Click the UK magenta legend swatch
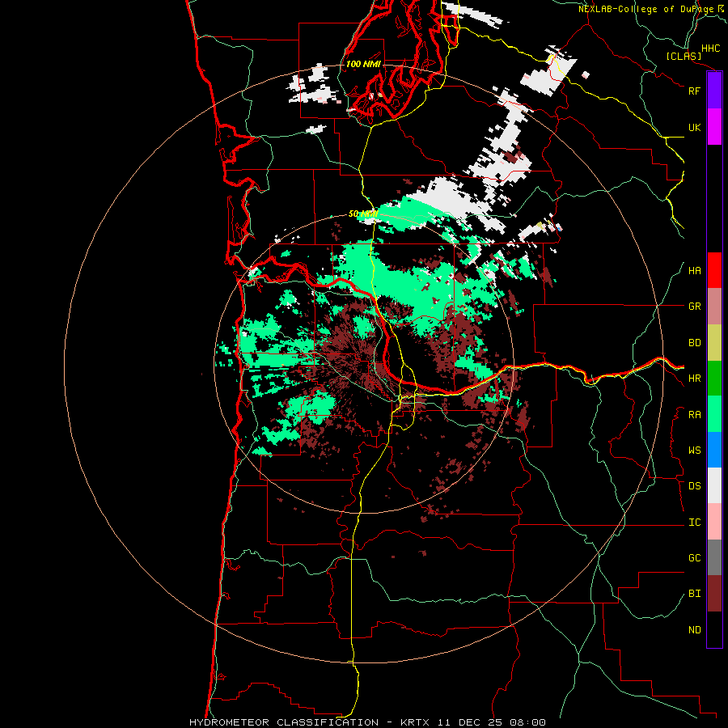Viewport: 728px width, 728px height. [714, 127]
